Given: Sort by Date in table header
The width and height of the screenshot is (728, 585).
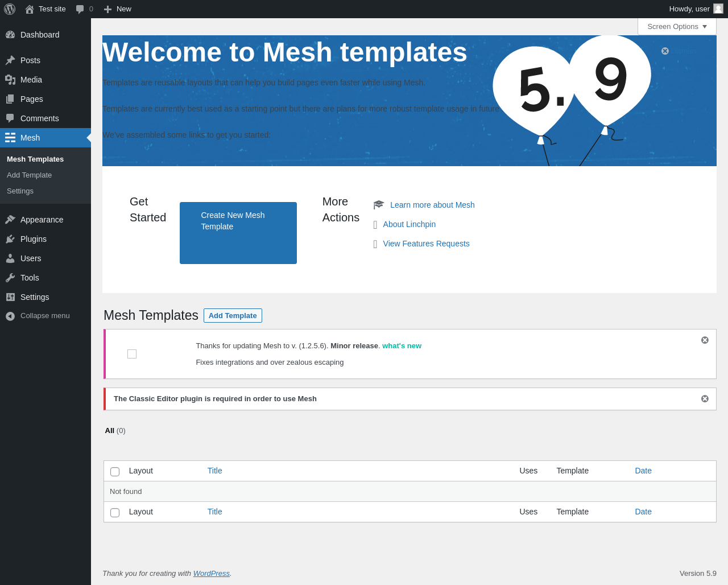Looking at the screenshot, I should [x=643, y=471].
